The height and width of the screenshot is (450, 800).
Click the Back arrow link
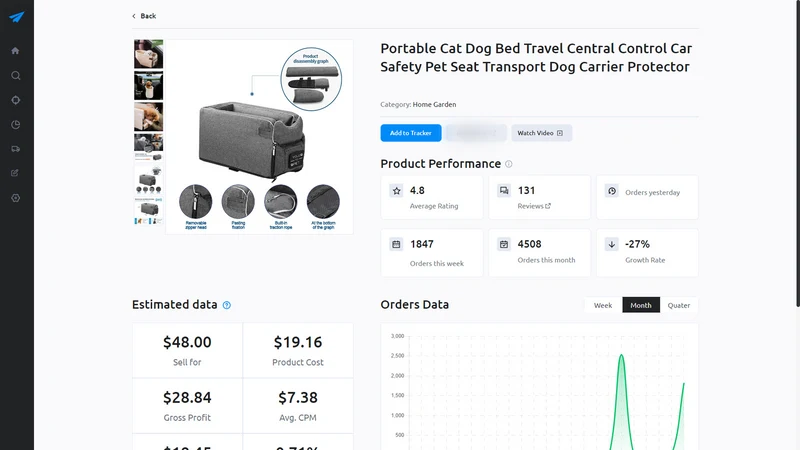click(144, 16)
